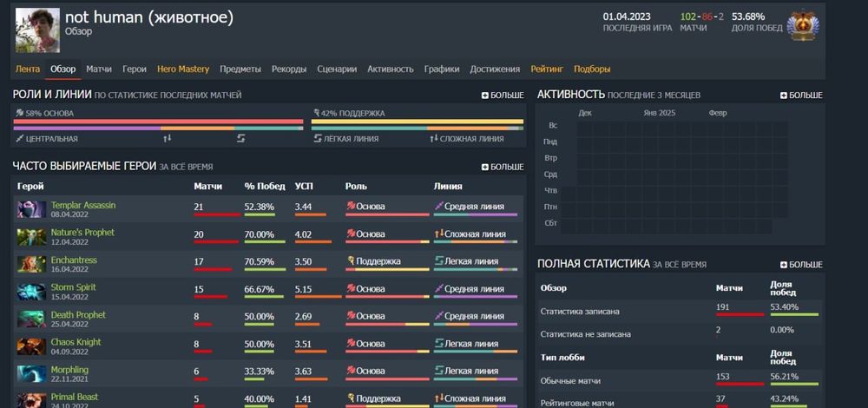This screenshot has height=408, width=868.
Task: Open the Сценарии tab
Action: [337, 69]
